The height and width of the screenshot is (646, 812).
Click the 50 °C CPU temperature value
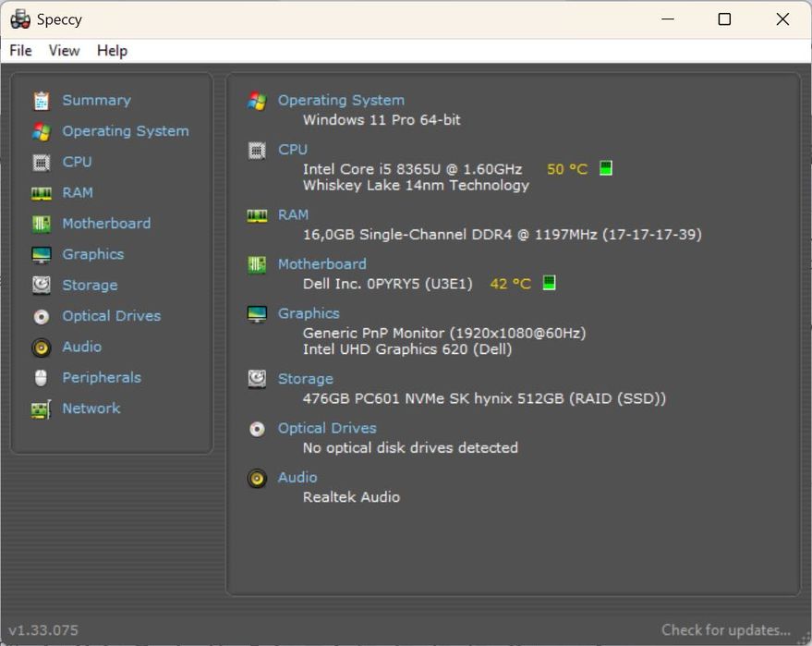coord(567,169)
